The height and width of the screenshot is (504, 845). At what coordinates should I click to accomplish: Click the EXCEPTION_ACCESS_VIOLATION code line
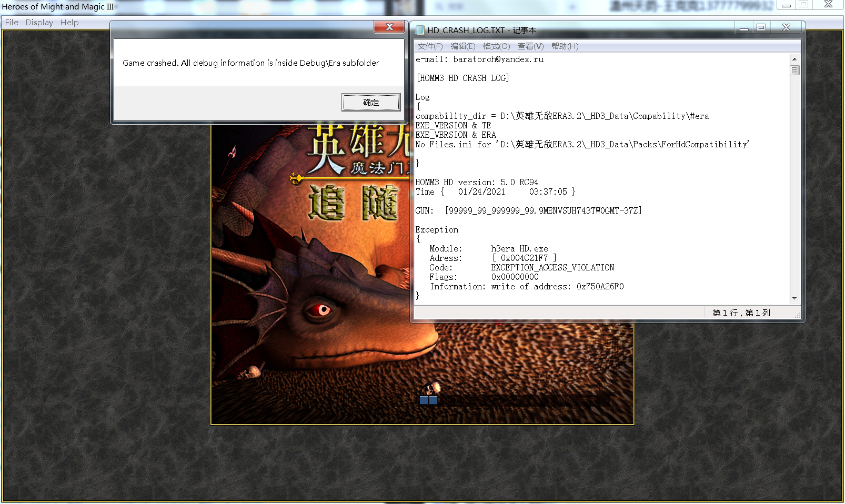521,268
